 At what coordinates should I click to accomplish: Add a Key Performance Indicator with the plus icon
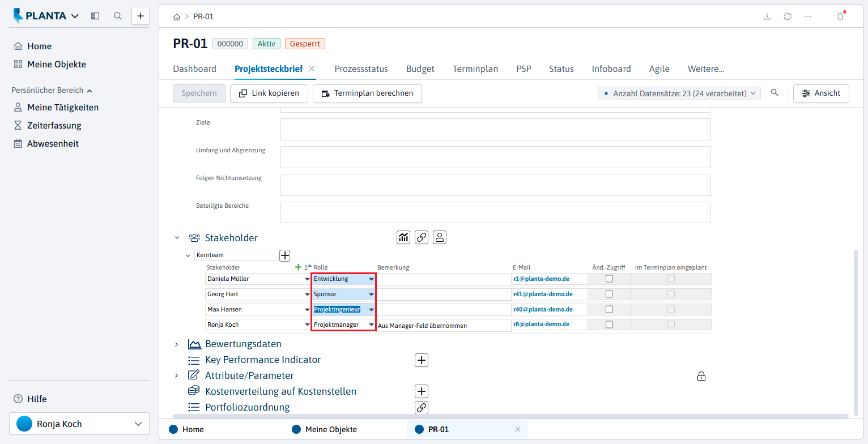pos(422,360)
